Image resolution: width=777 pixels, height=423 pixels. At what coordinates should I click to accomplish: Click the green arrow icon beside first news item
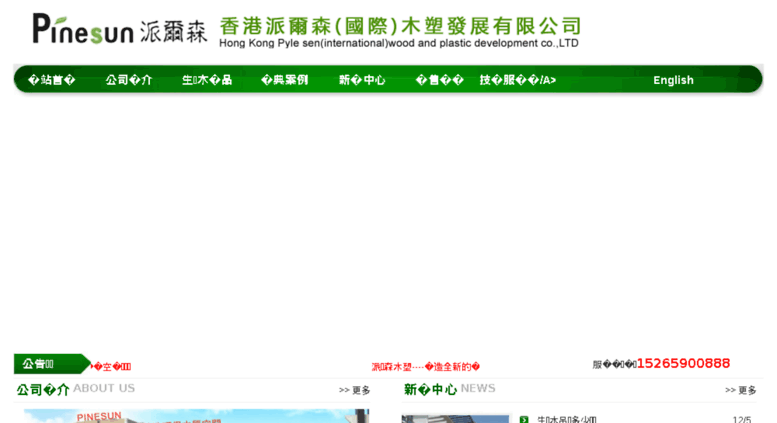pos(524,420)
